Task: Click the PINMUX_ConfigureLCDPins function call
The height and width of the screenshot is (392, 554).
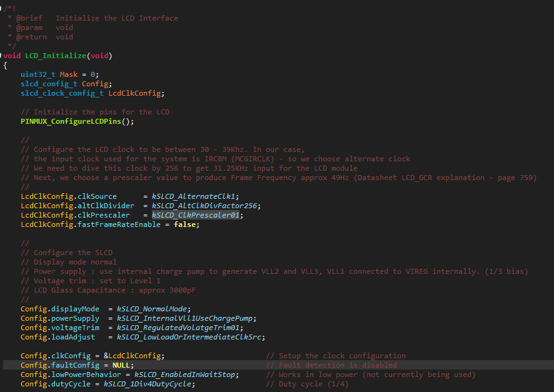Action: (x=78, y=121)
